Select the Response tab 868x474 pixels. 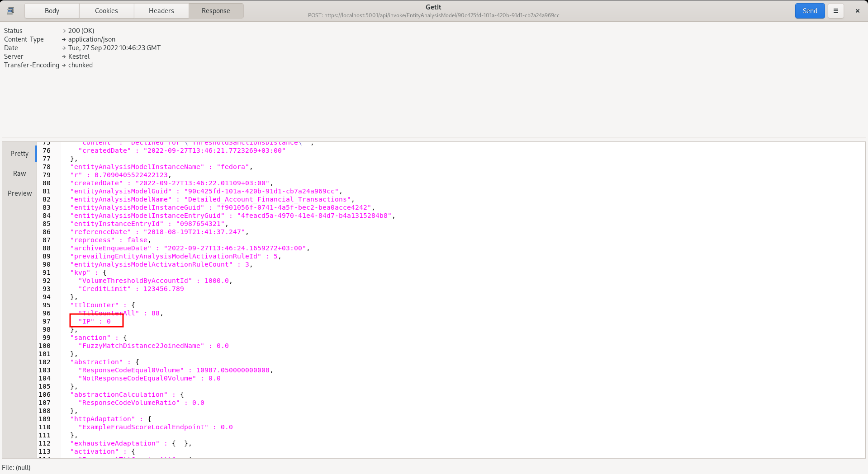click(x=216, y=11)
